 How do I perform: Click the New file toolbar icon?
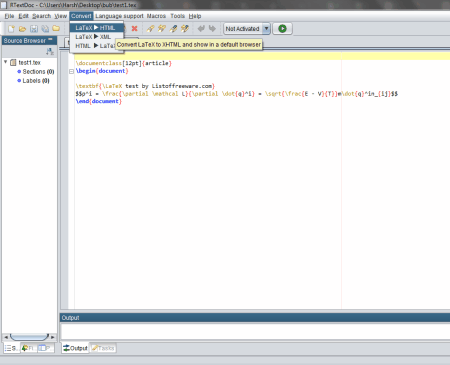11,29
